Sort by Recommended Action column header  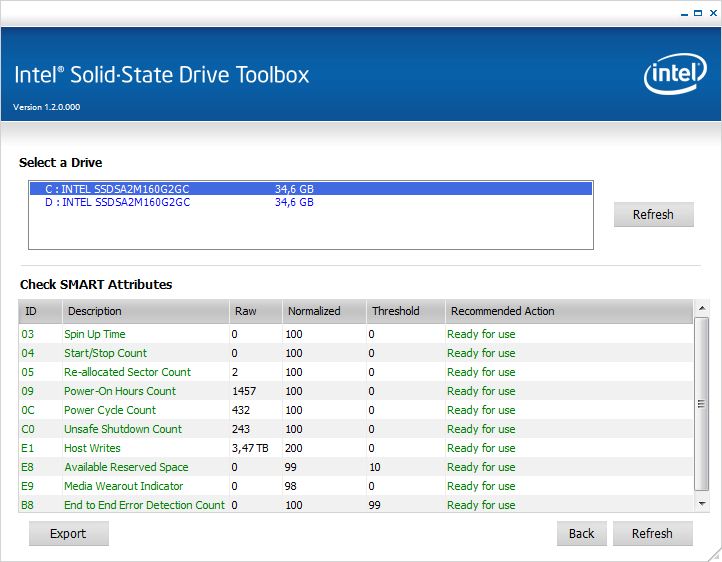[569, 311]
